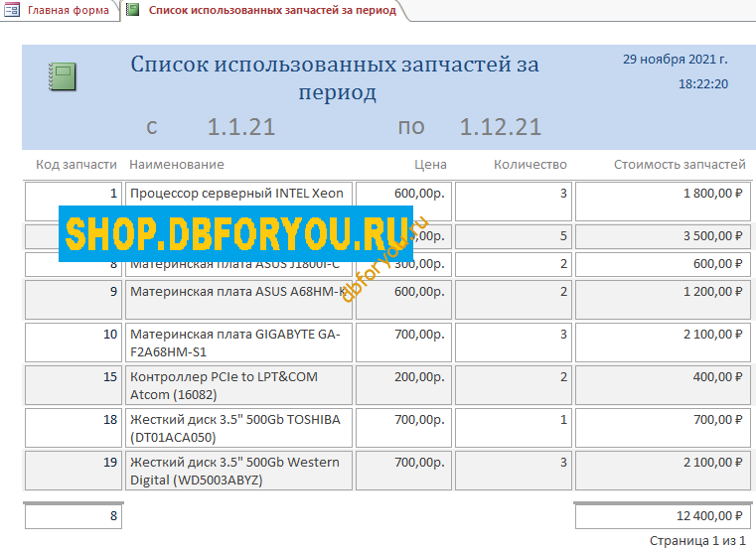This screenshot has height=550, width=756.
Task: Click the 1 200,00 ₽ cost cell
Action: coord(663,300)
